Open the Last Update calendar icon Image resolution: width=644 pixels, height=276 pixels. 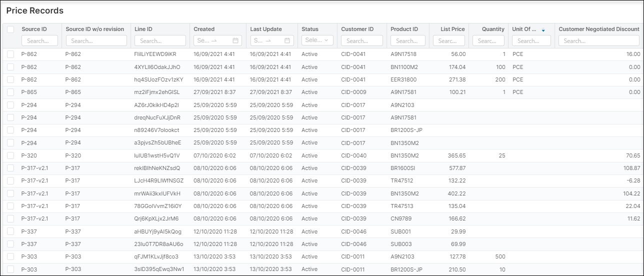287,40
